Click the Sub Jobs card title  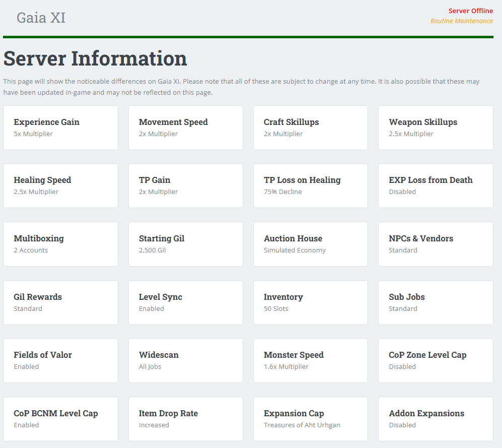(x=407, y=297)
